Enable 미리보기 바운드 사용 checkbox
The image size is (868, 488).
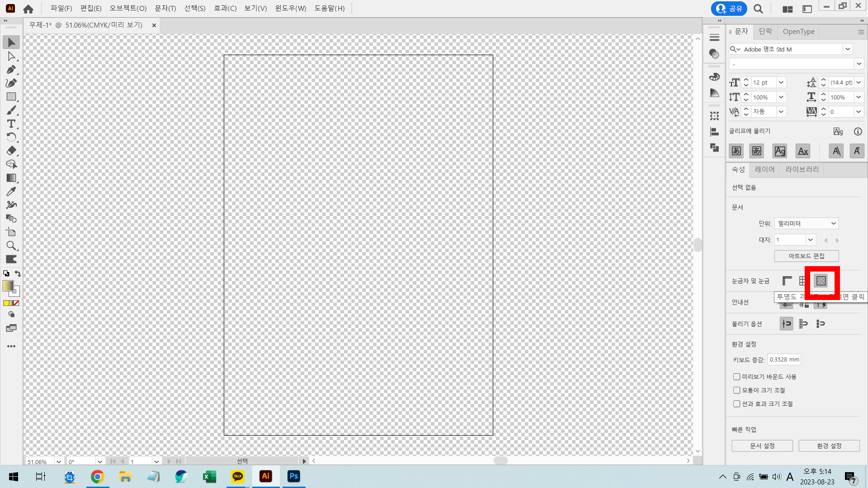[737, 377]
